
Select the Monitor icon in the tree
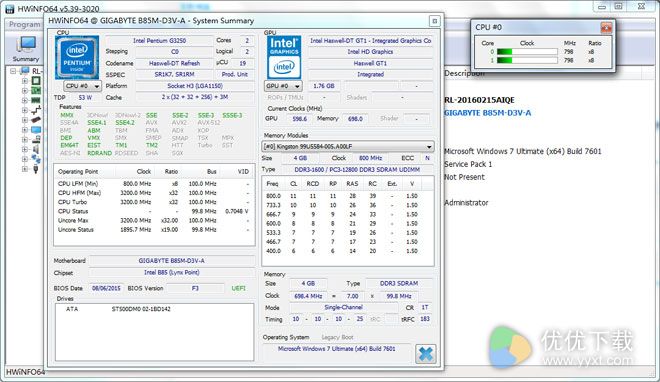click(36, 130)
